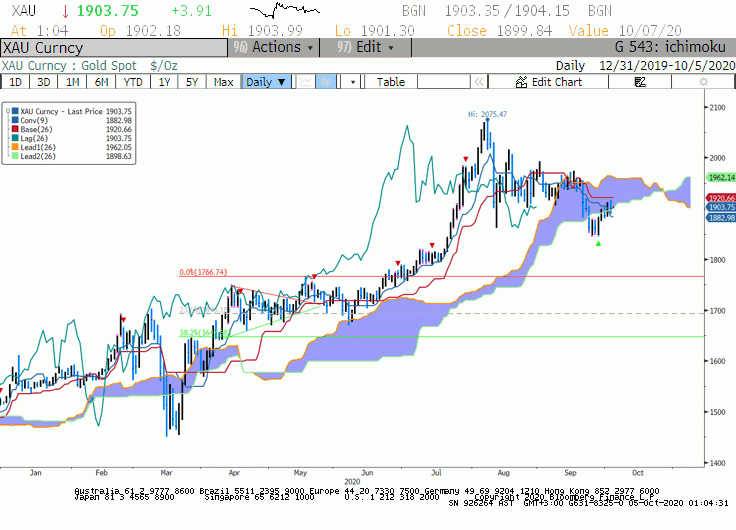The width and height of the screenshot is (736, 530).
Task: Open the small chart type arrow dropdown
Action: coord(353,82)
